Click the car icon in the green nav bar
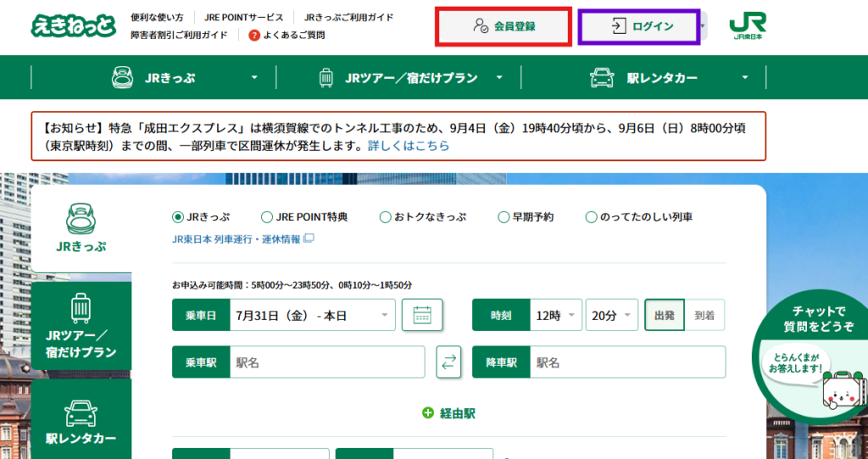868x459 pixels. pyautogui.click(x=602, y=77)
